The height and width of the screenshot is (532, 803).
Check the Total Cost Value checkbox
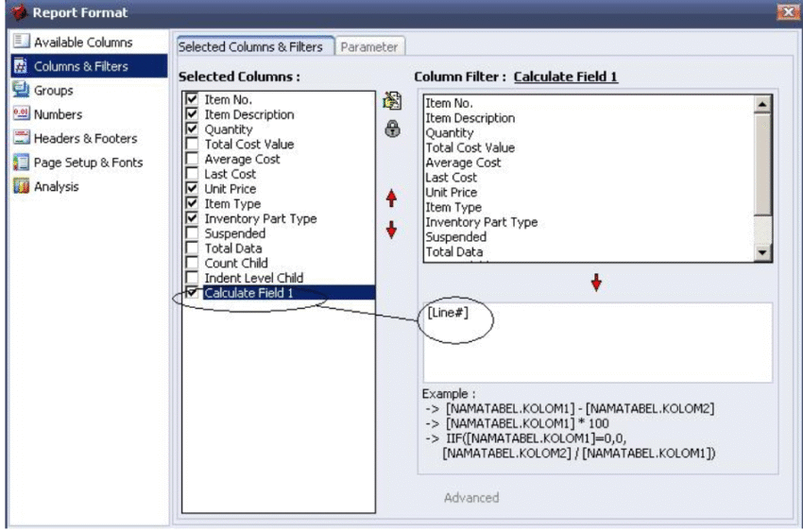point(192,144)
